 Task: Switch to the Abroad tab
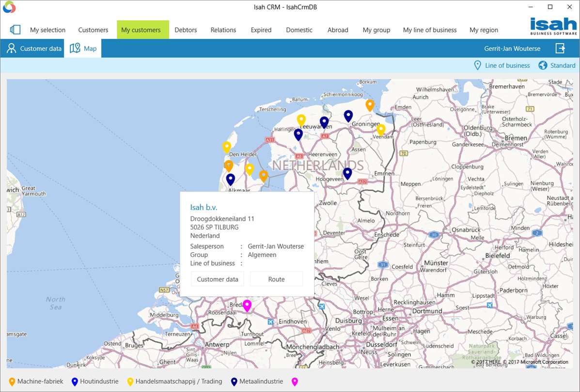tap(338, 30)
